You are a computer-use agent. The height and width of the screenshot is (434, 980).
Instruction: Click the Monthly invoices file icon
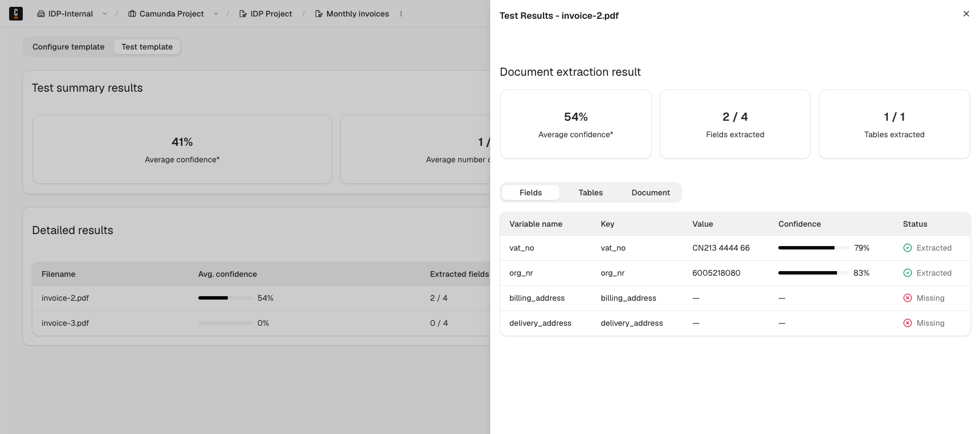[x=319, y=14]
